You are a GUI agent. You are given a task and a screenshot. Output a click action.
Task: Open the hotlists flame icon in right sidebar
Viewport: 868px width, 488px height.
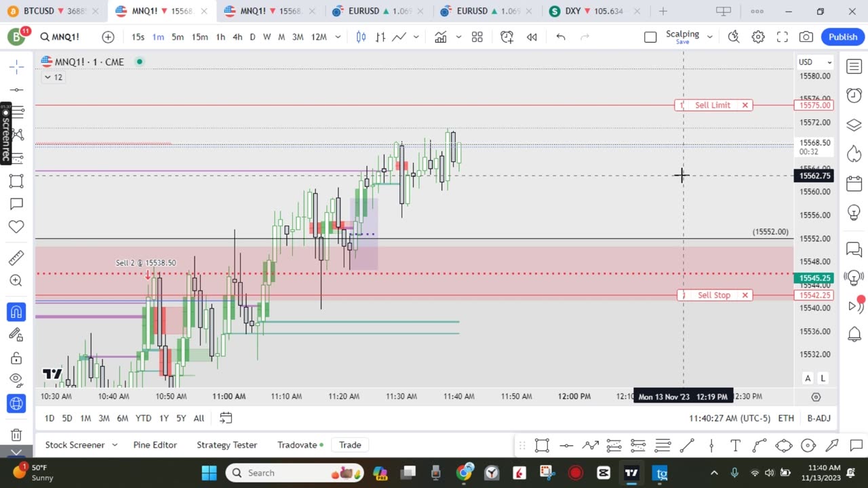pos(854,155)
